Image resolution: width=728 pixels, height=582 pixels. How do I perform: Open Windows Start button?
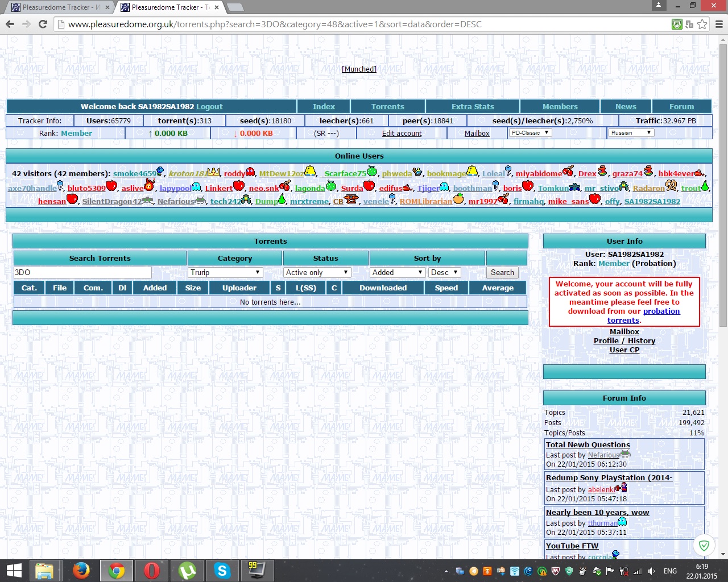pyautogui.click(x=14, y=571)
